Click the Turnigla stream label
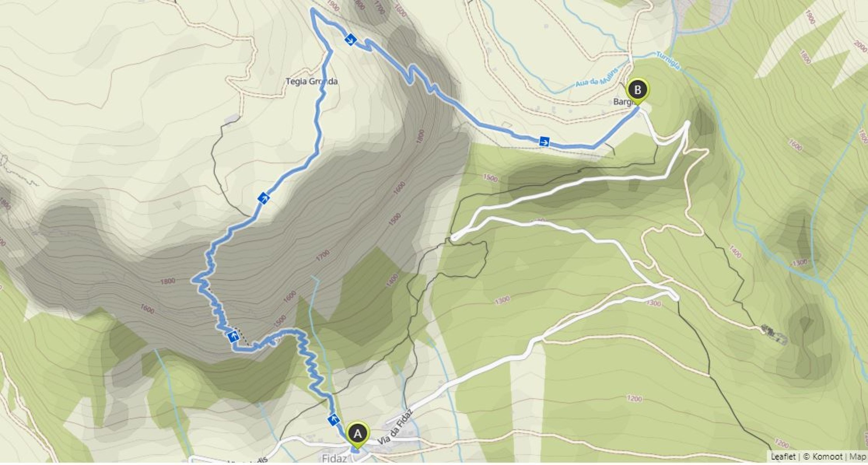The width and height of the screenshot is (868, 465). pos(667,61)
